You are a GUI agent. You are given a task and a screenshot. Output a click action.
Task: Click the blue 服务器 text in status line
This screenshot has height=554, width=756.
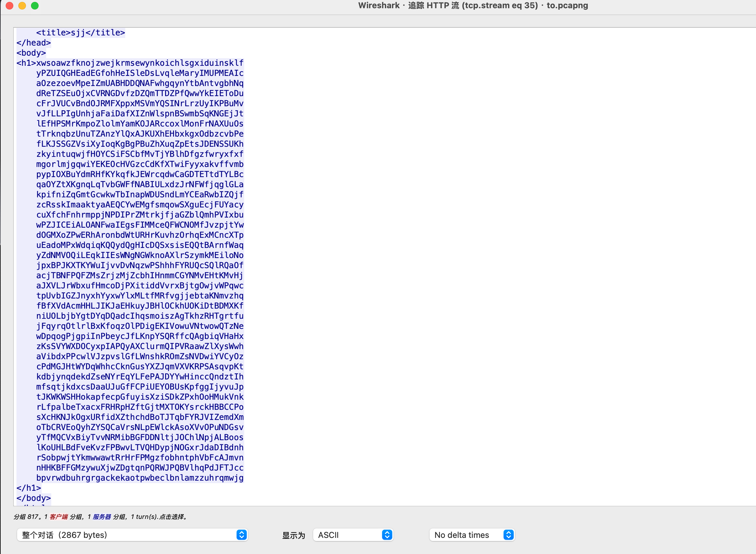click(102, 517)
